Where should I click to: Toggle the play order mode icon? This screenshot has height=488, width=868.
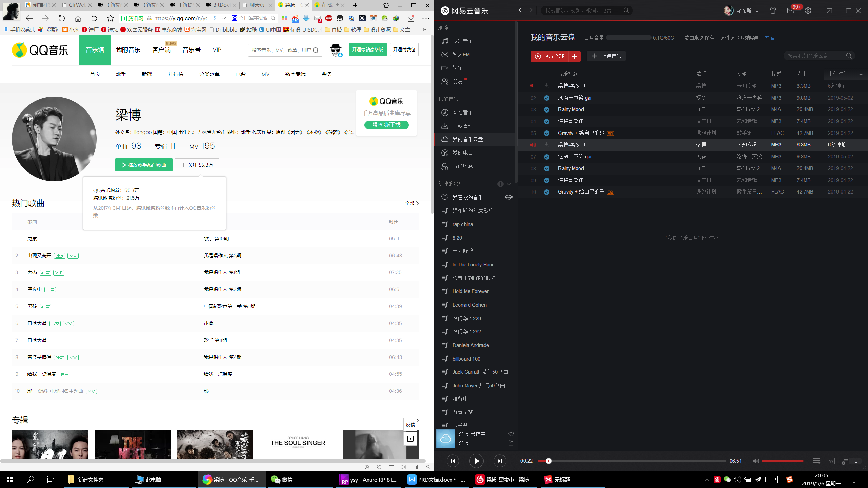(816, 461)
